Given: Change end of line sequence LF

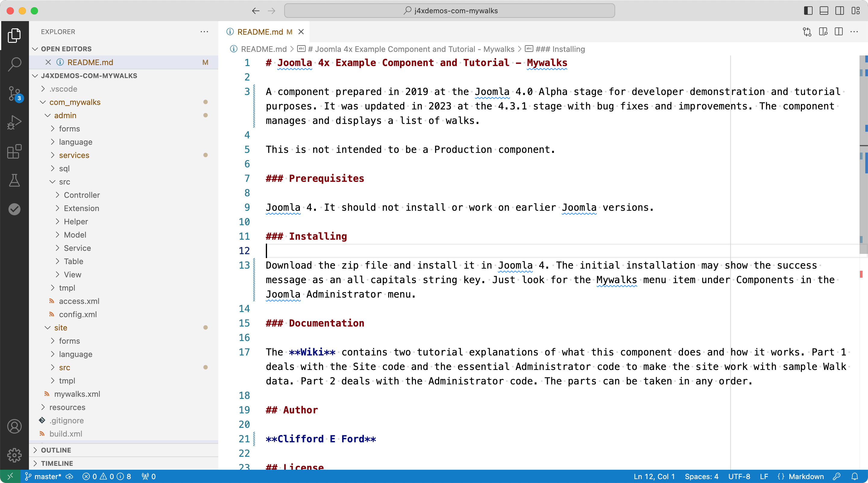Looking at the screenshot, I should [x=764, y=476].
